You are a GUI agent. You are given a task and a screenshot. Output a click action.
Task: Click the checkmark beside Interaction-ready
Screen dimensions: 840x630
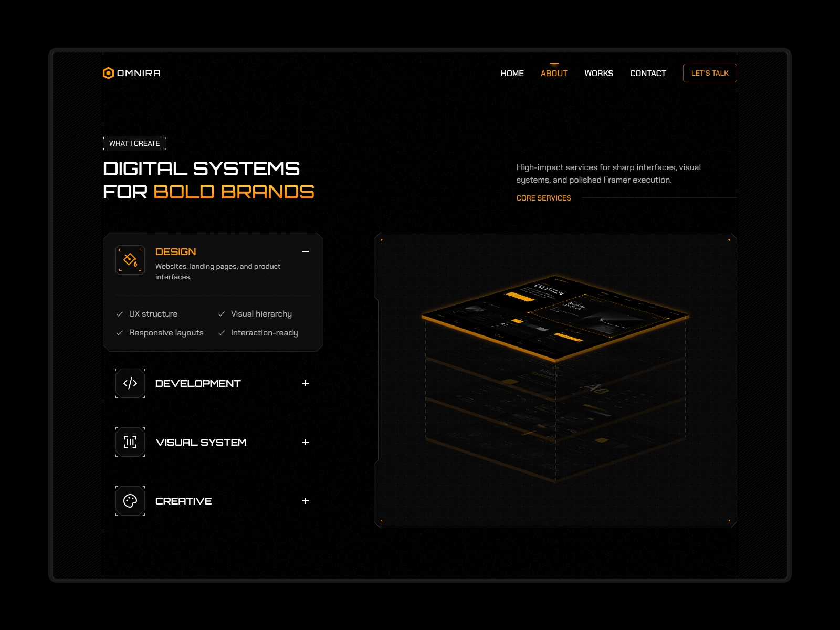tap(222, 333)
